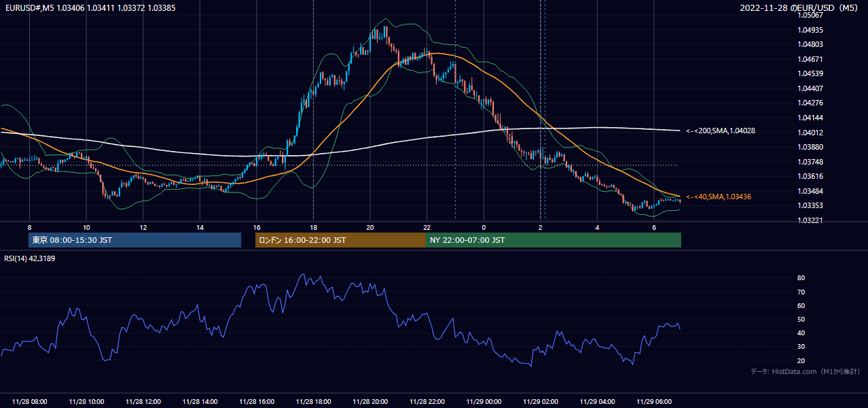Click price axis value 1.03484
The height and width of the screenshot is (408, 868).
pyautogui.click(x=810, y=191)
